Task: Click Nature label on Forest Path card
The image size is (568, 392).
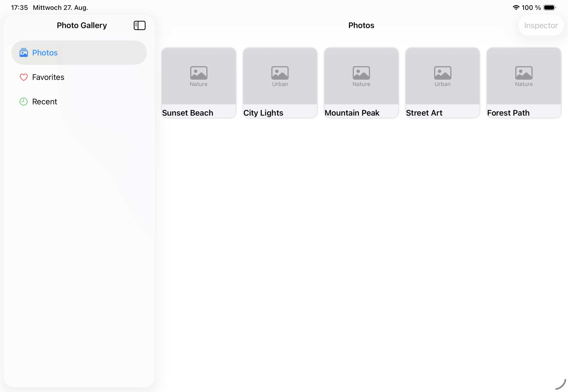Action: click(524, 84)
